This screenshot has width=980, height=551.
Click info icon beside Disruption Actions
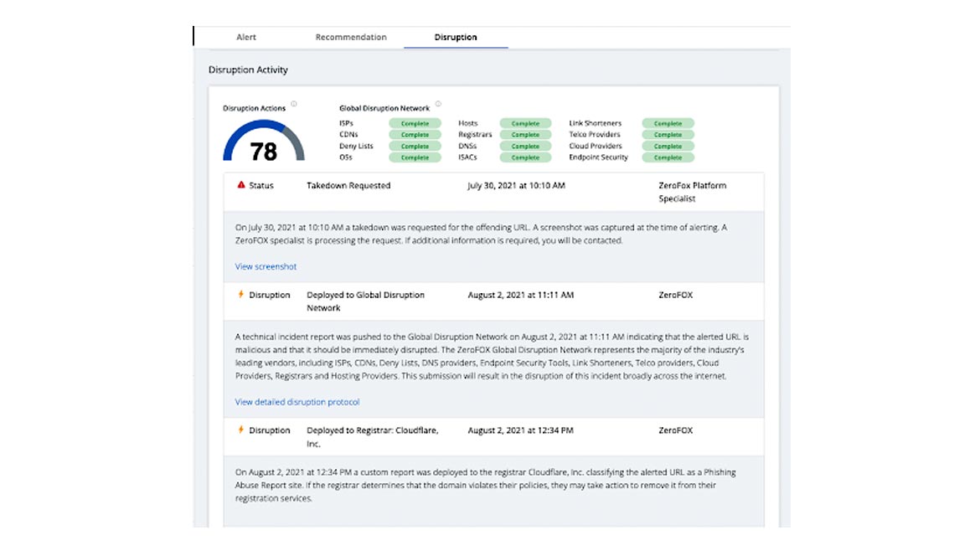[x=294, y=106]
